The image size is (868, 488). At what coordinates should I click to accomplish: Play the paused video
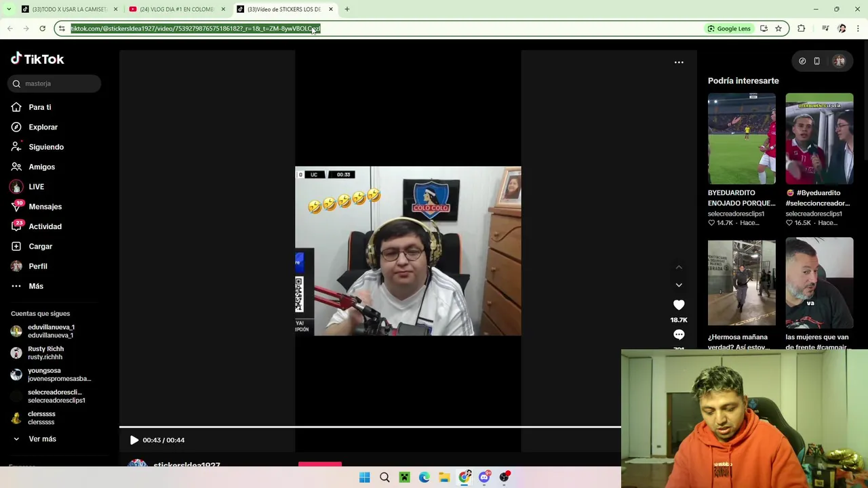coord(134,440)
